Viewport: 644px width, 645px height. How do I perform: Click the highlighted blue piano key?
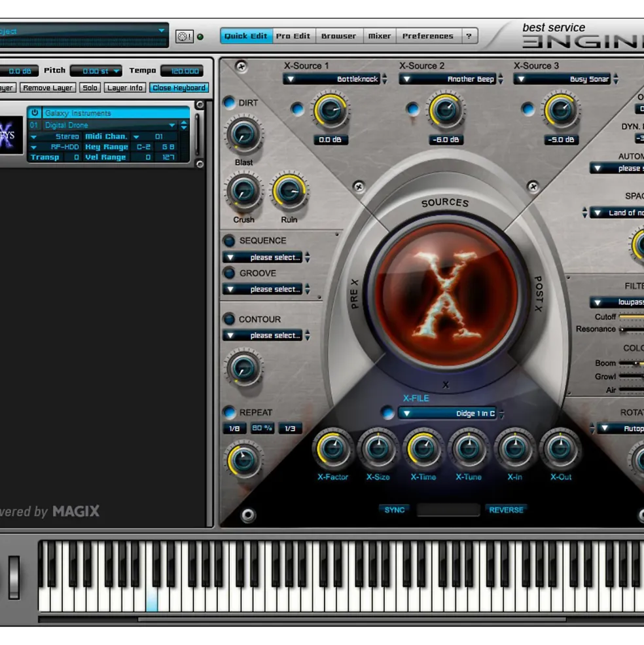tap(152, 599)
